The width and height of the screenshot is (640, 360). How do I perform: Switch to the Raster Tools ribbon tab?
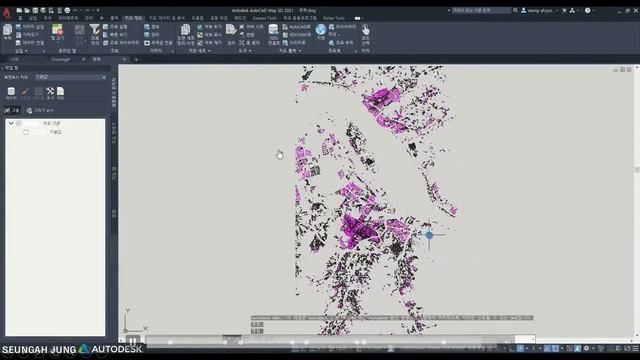333,18
